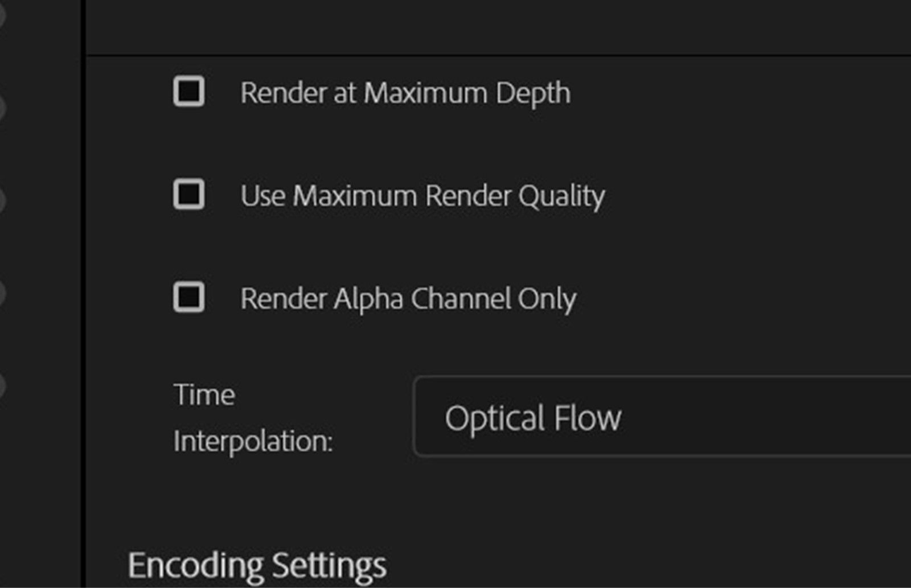
Task: Click the icon beside Render Alpha Channel Only
Action: click(188, 298)
